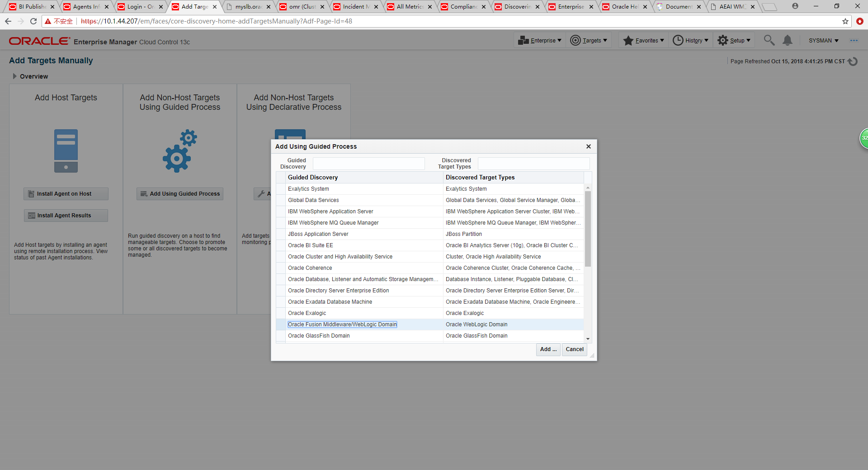Select Oracle Cluster and High Availability Service
The width and height of the screenshot is (868, 470).
point(429,257)
